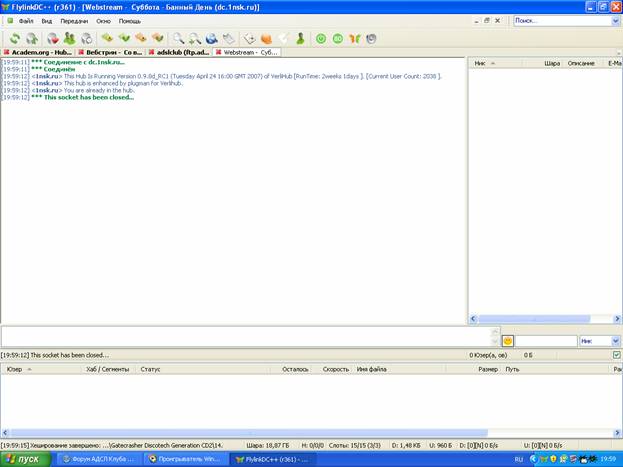The height and width of the screenshot is (467, 623).
Task: Click right arrow of user list scrollbar
Action: point(617,319)
